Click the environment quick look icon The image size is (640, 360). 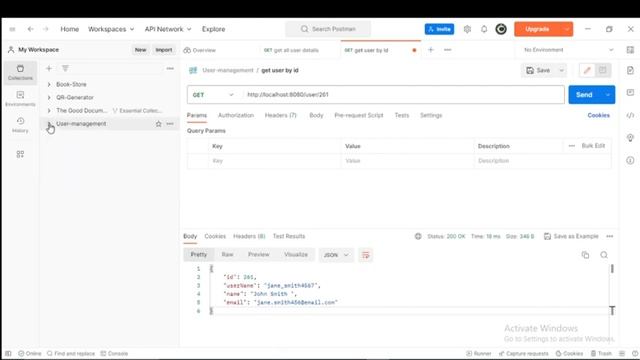tap(630, 50)
